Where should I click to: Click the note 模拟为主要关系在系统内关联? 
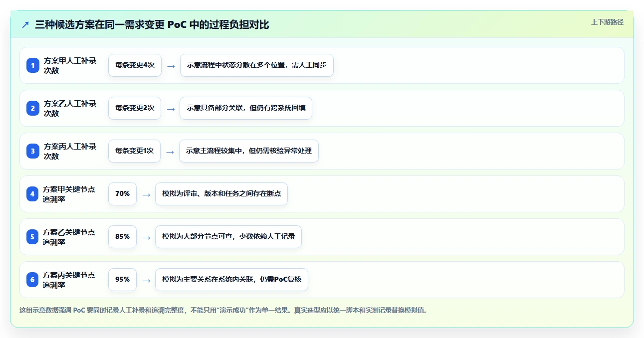231,280
